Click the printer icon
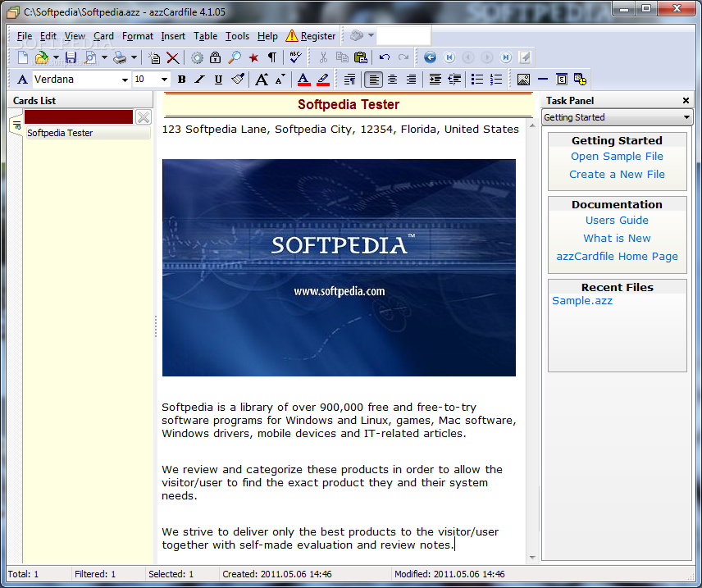Viewport: 702px width, 588px height. 120,57
